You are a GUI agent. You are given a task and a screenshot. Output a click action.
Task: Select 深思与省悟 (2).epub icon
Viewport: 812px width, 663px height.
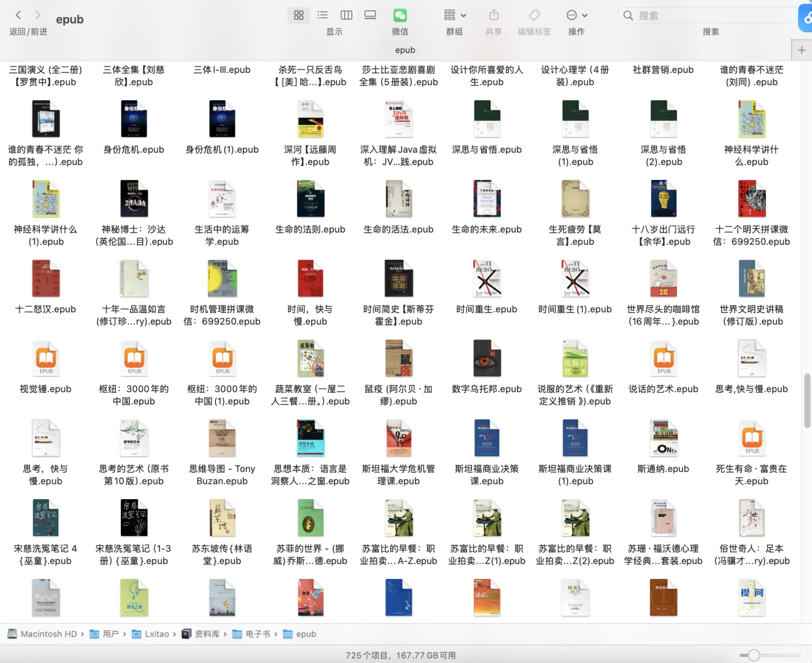(x=664, y=118)
